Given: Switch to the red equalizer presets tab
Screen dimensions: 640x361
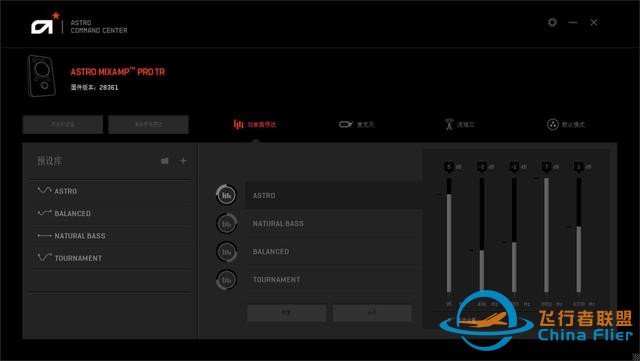Looking at the screenshot, I should coord(255,124).
